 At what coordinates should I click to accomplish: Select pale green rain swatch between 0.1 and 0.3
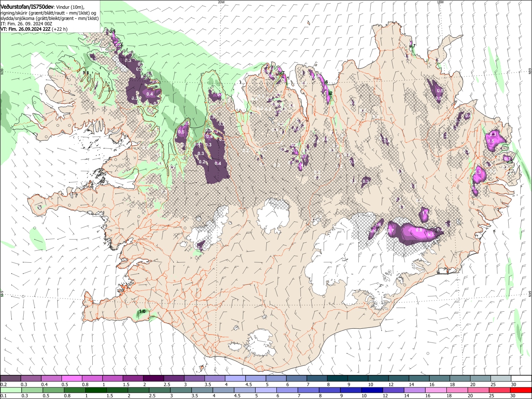tap(10, 390)
